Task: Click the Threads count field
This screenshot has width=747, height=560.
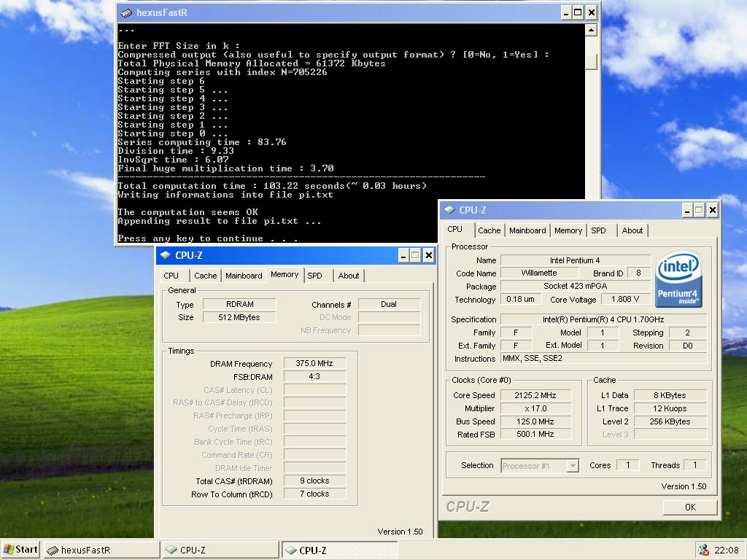Action: click(695, 465)
